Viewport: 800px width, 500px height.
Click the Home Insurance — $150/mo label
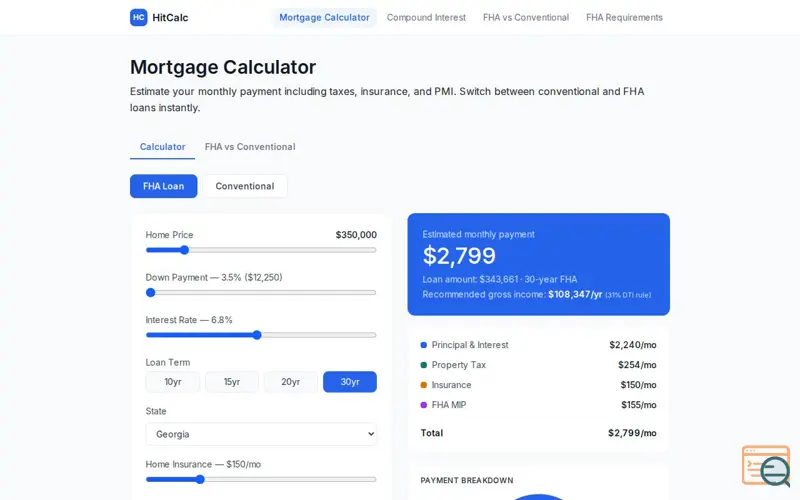203,464
